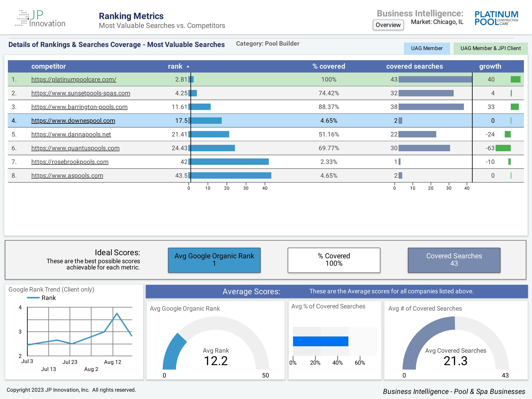Click the growth value 33

[x=491, y=107]
